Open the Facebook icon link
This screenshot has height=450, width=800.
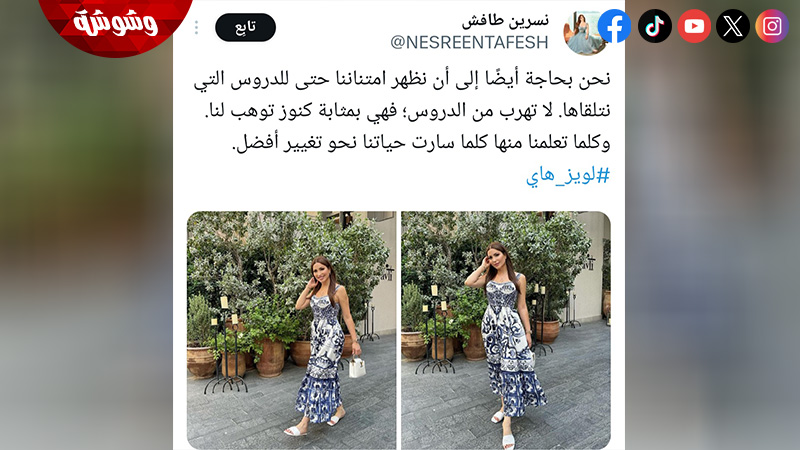click(614, 26)
